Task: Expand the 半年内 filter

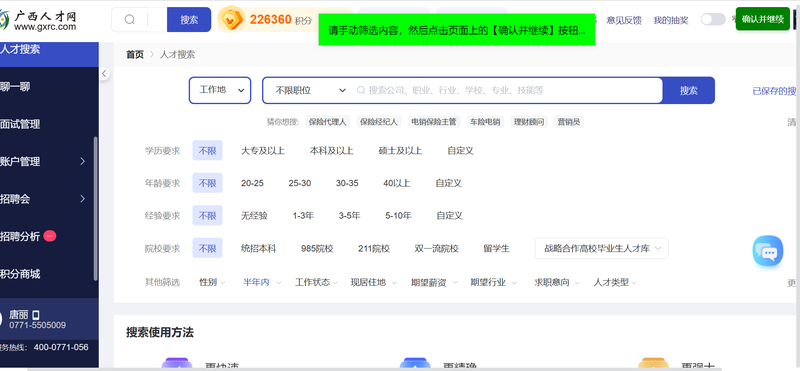Action: 261,282
